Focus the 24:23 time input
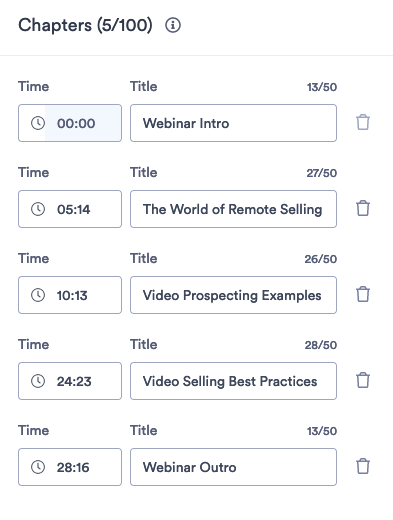 (x=70, y=381)
